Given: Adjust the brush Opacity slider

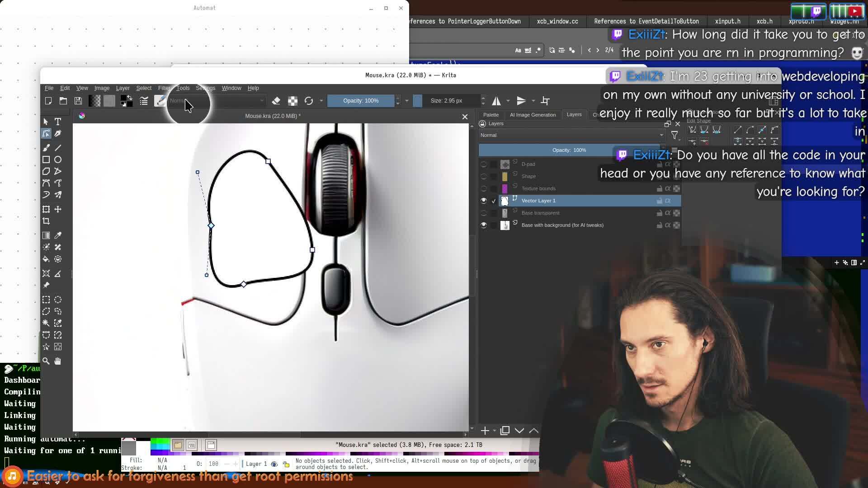Looking at the screenshot, I should (360, 101).
